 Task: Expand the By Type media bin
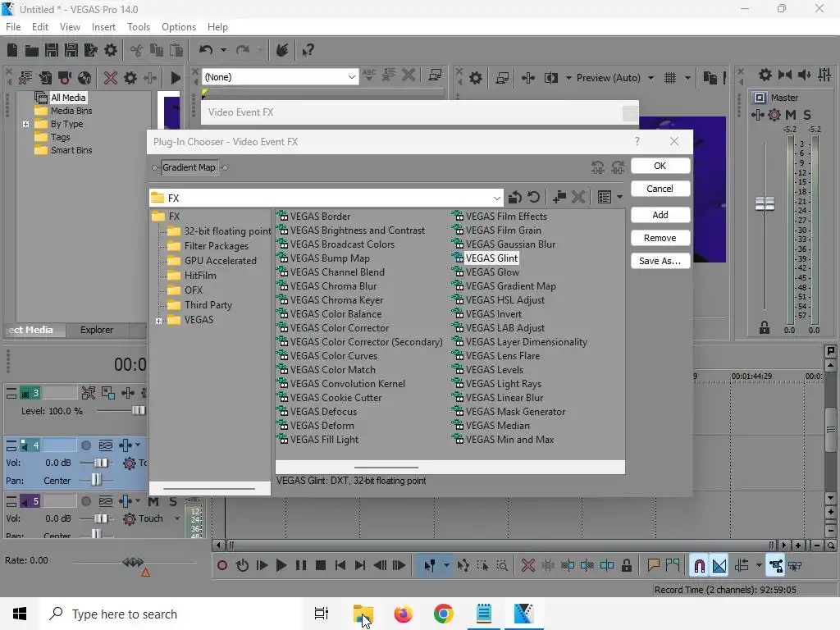[25, 124]
